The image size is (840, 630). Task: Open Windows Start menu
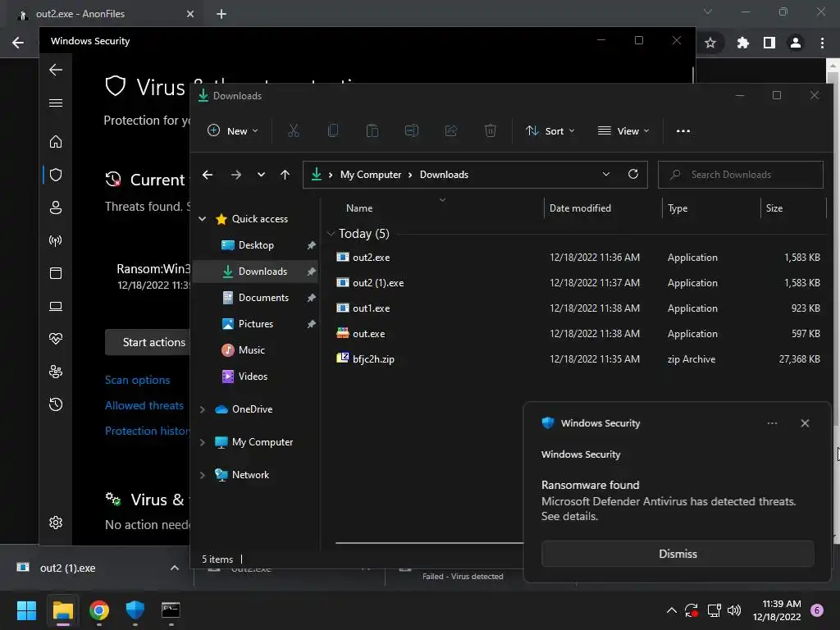(26, 610)
